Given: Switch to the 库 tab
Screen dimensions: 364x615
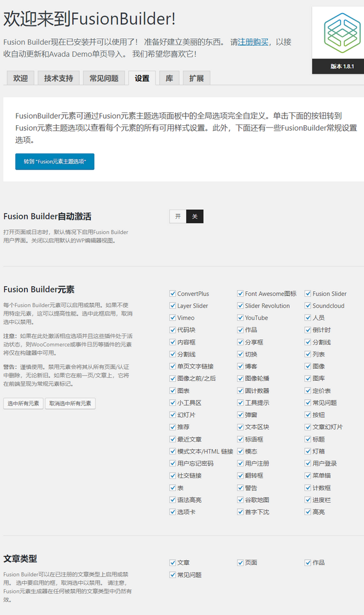Looking at the screenshot, I should tap(170, 78).
